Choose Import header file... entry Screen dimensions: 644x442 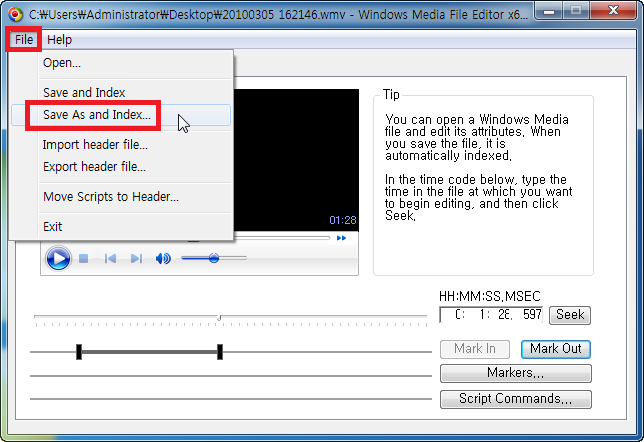(121, 145)
